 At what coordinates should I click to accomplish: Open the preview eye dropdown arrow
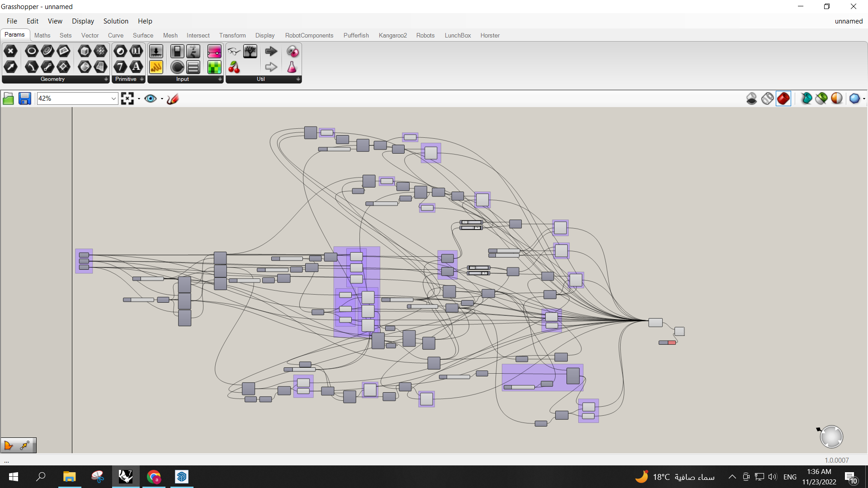[x=162, y=99]
